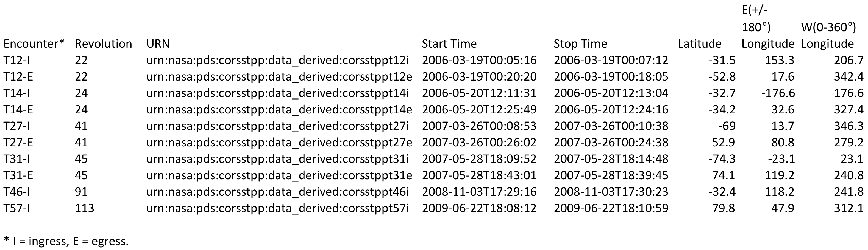
Task: Select the URN ending in corsstppt12e
Action: [279, 77]
